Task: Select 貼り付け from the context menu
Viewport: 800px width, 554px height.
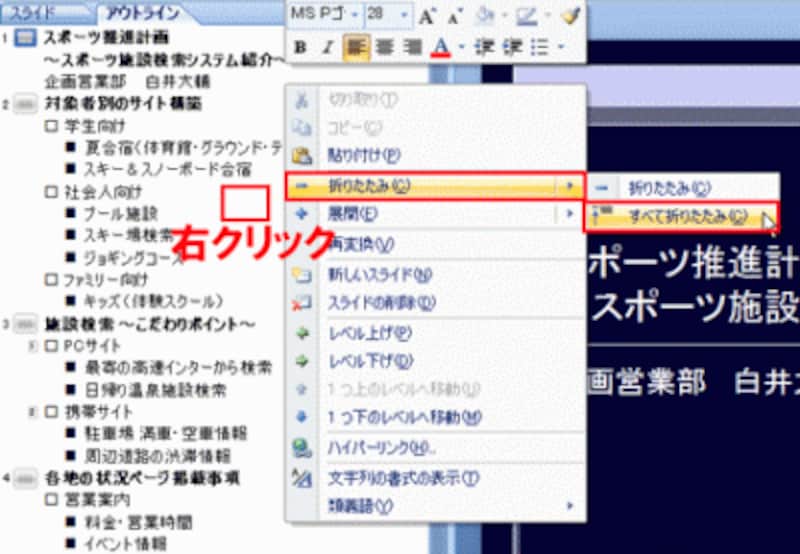Action: pyautogui.click(x=436, y=156)
